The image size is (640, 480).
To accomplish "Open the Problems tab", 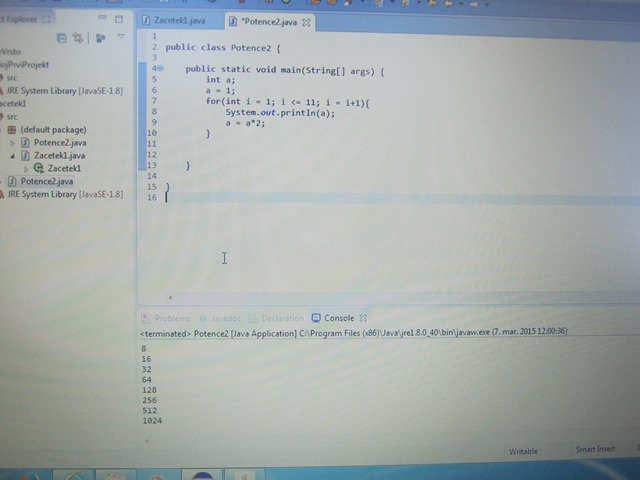I will tap(171, 318).
